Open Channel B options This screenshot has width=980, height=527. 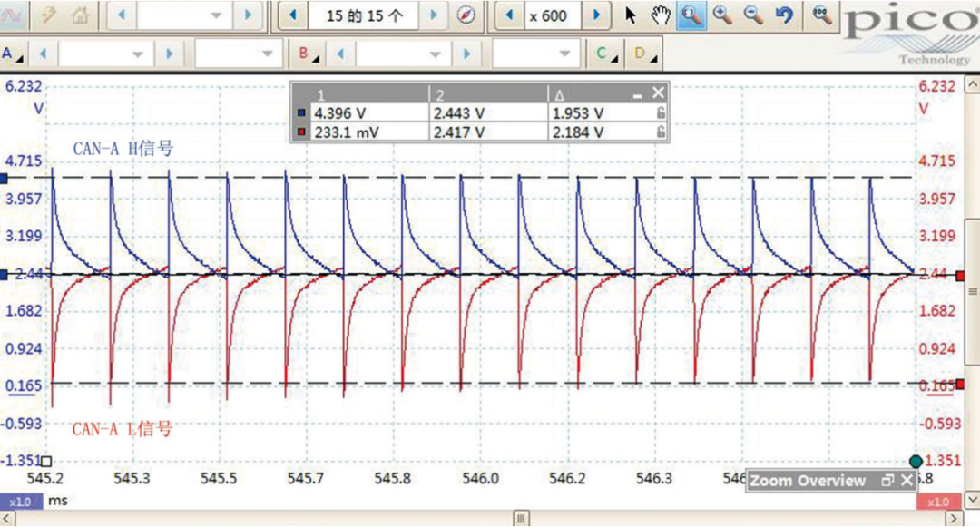click(309, 54)
